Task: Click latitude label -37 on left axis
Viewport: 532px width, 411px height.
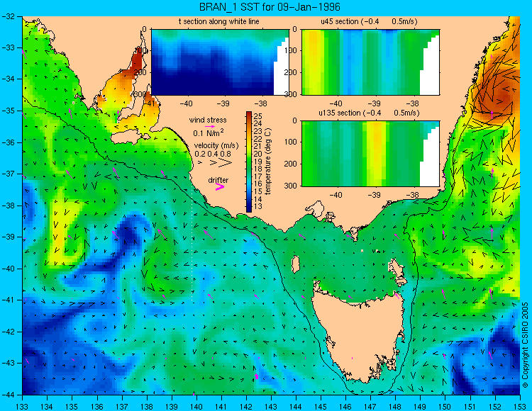Action: tap(8, 174)
